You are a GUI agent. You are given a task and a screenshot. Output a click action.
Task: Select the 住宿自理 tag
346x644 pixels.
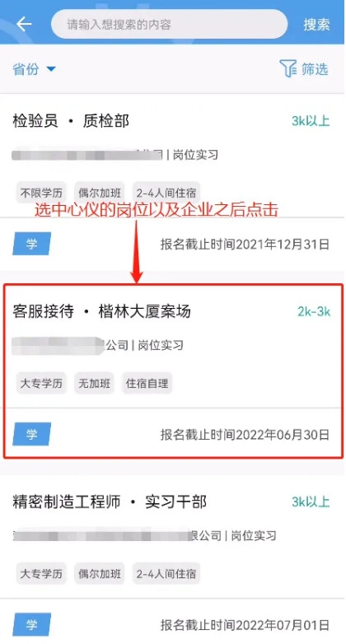147,383
